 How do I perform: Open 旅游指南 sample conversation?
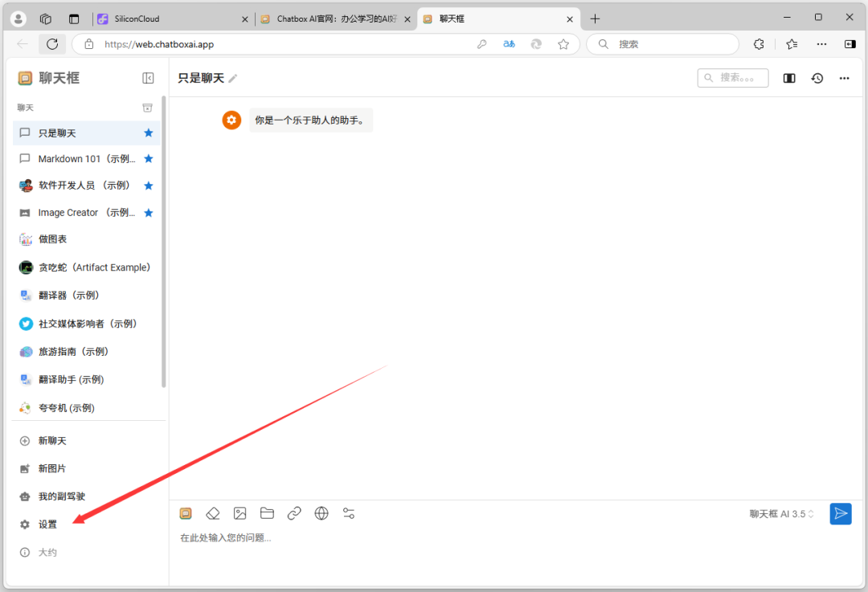(86, 351)
